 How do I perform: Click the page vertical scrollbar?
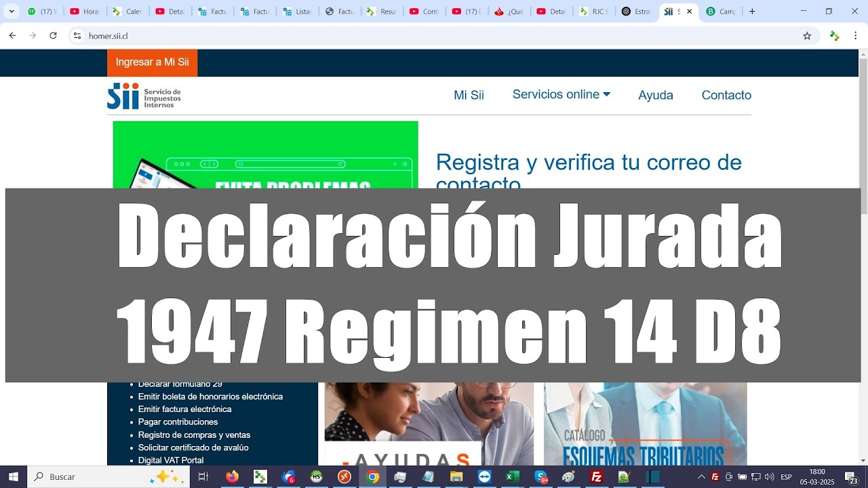(863, 136)
